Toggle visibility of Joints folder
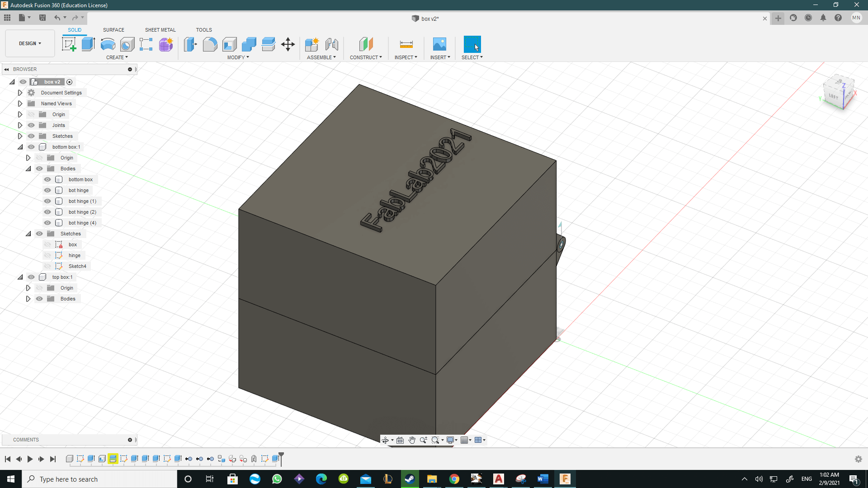Image resolution: width=868 pixels, height=488 pixels. pyautogui.click(x=31, y=125)
